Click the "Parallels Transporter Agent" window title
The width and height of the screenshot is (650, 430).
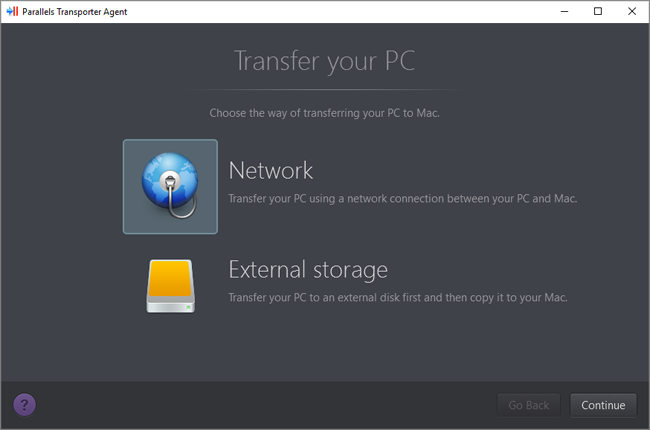tap(75, 11)
